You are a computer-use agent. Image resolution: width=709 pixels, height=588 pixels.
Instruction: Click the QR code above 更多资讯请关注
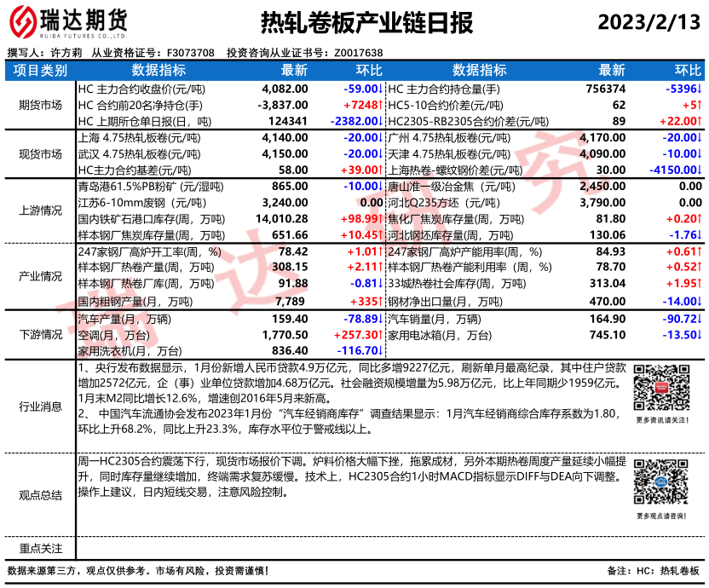661,389
